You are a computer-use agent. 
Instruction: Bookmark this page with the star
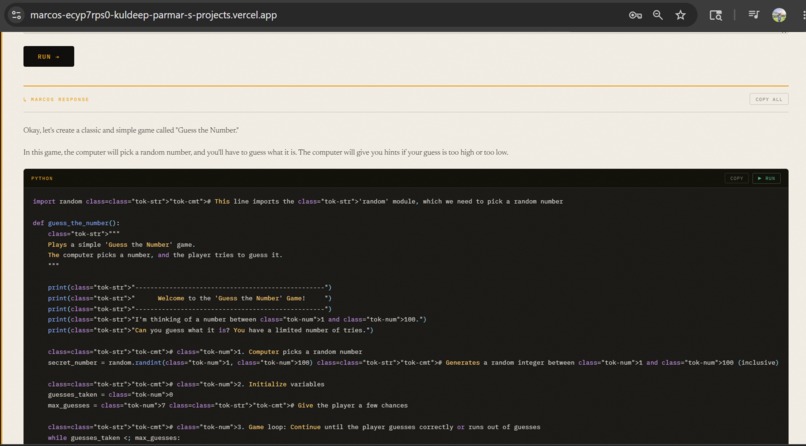click(681, 15)
